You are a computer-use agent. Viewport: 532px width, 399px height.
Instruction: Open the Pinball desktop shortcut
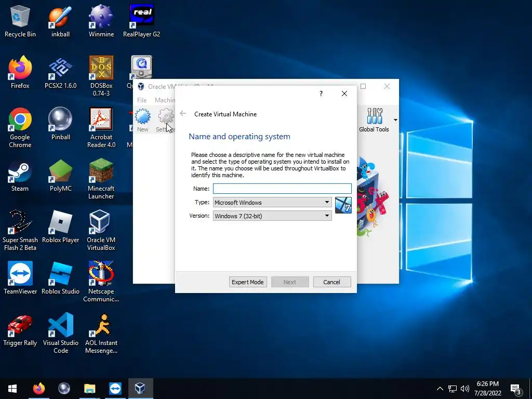tap(60, 124)
